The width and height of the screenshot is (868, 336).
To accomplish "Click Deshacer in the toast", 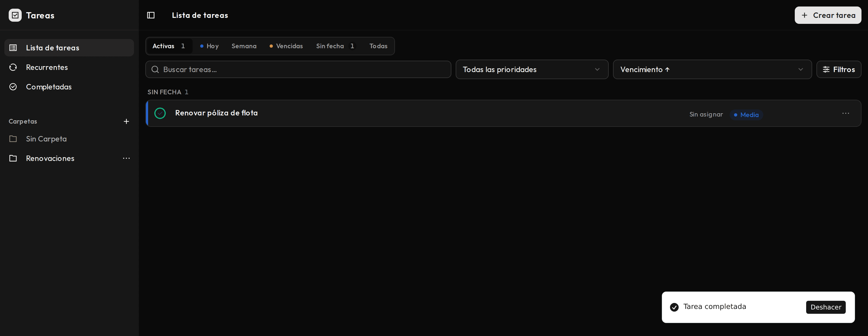I will tap(825, 307).
